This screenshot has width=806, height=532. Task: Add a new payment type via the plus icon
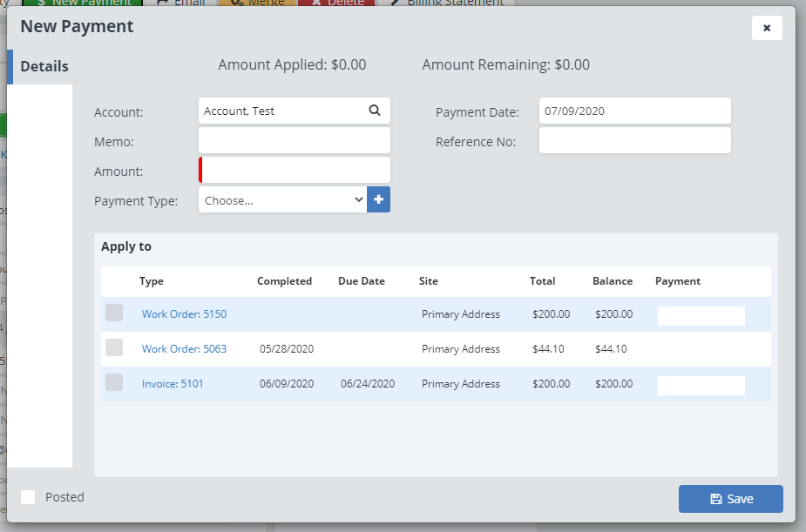point(378,199)
